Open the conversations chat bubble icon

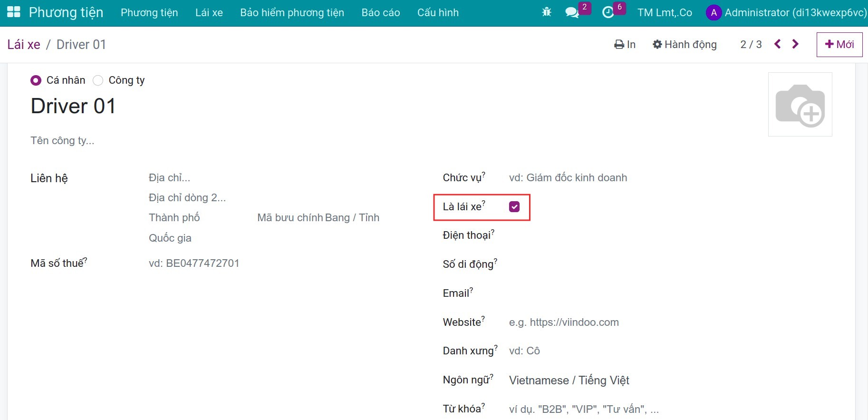[x=572, y=12]
